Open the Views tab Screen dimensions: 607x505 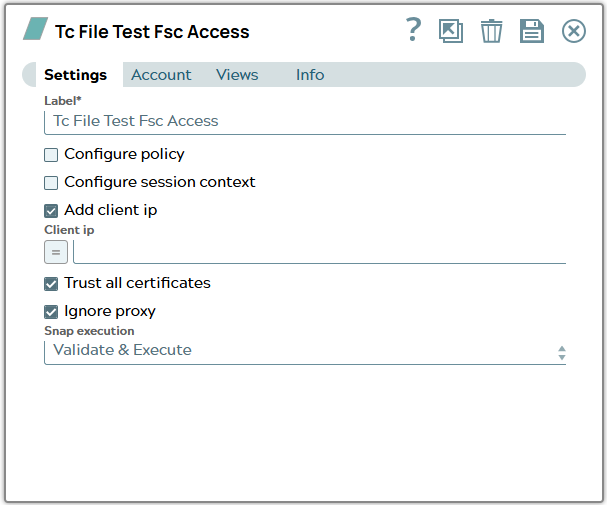coord(237,75)
